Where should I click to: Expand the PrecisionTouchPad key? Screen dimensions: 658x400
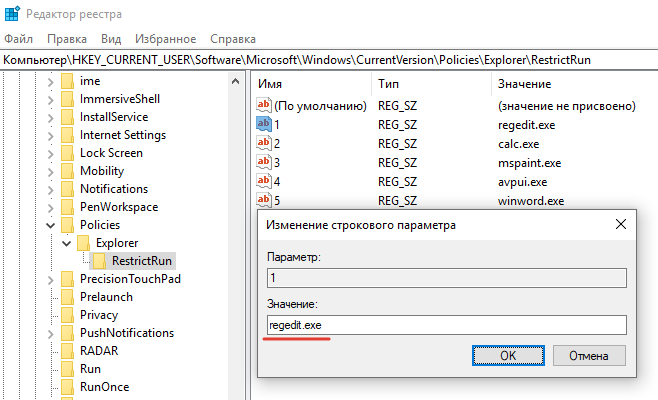(x=50, y=280)
